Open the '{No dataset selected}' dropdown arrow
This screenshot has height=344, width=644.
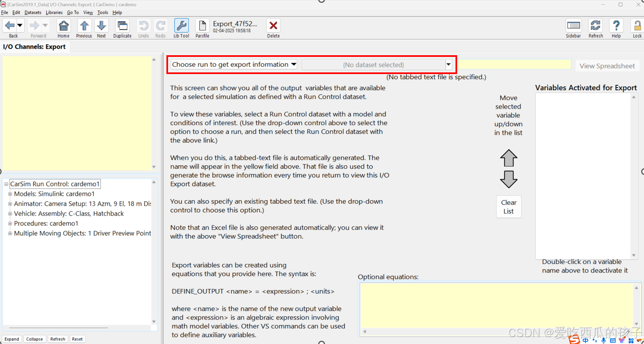click(449, 65)
